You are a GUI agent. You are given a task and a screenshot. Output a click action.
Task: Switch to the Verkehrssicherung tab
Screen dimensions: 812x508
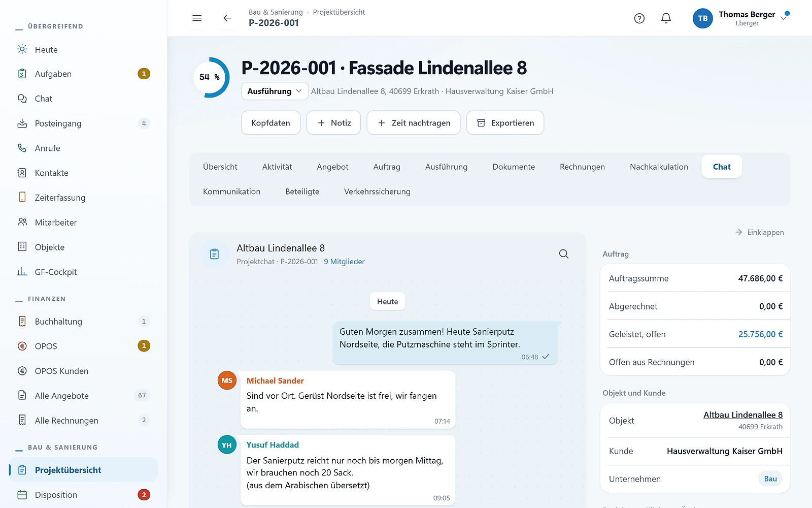point(377,192)
